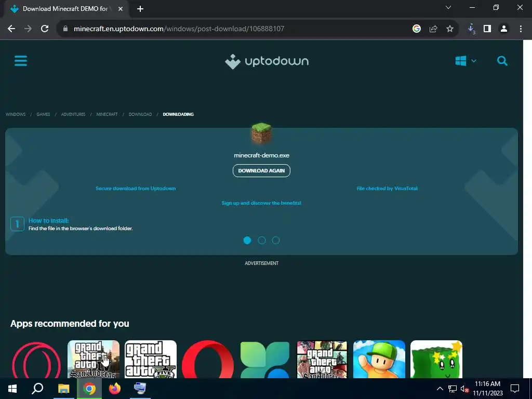Open muted volume tray icon
This screenshot has width=532, height=399.
tap(465, 389)
